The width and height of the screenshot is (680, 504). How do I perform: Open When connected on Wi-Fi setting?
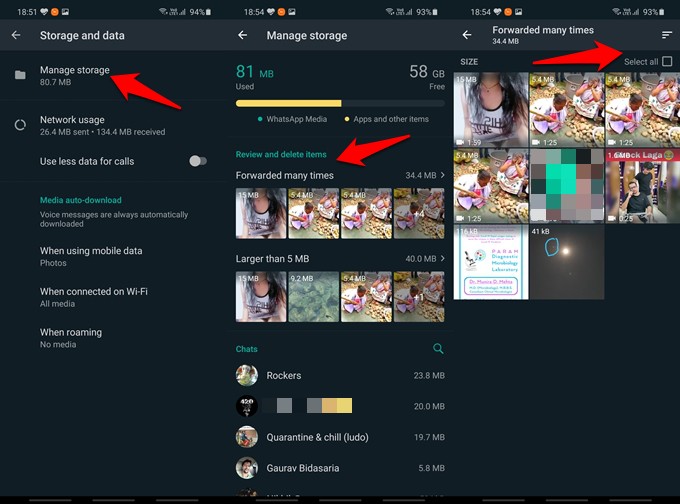click(x=113, y=297)
